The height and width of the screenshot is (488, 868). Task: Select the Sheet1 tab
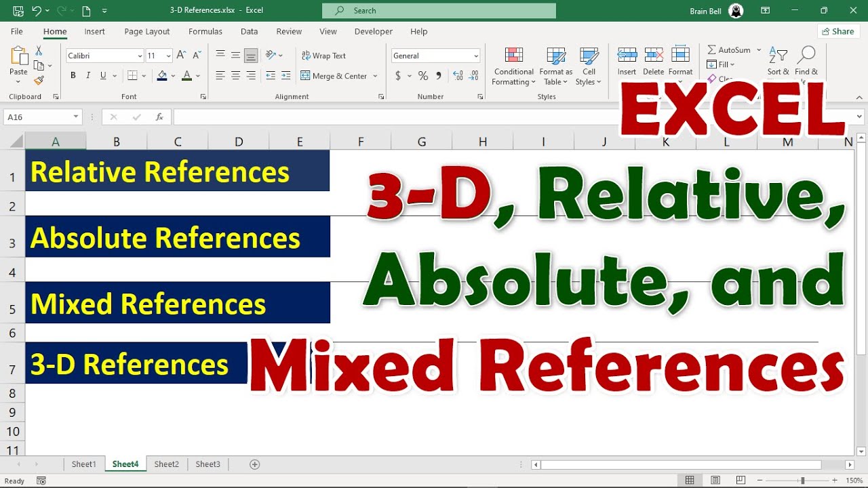pos(84,464)
